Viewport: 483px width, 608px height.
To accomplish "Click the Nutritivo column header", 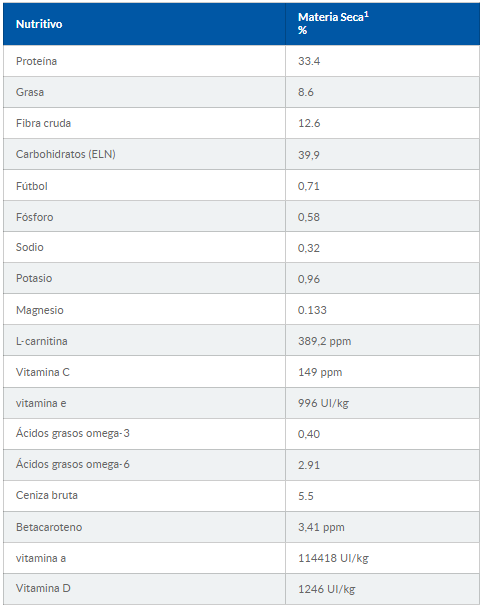I will pyautogui.click(x=39, y=24).
